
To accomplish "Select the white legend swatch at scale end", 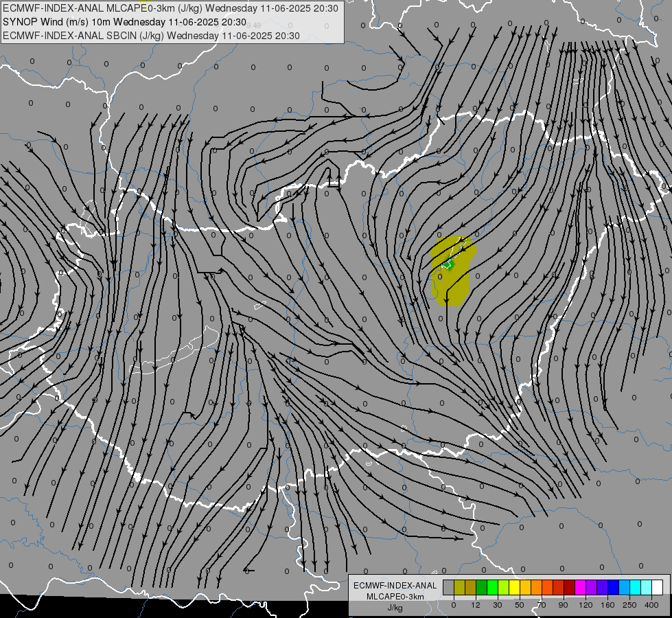I will click(658, 587).
